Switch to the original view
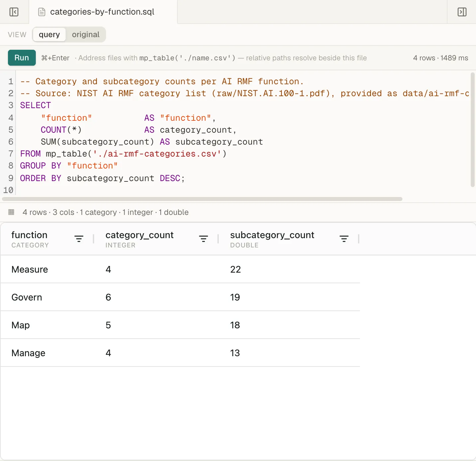 (x=86, y=34)
